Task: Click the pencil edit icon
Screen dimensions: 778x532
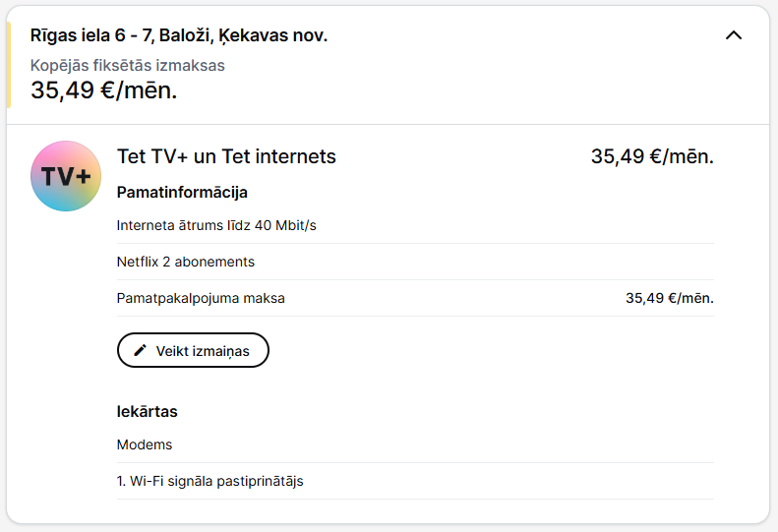Action: 141,350
